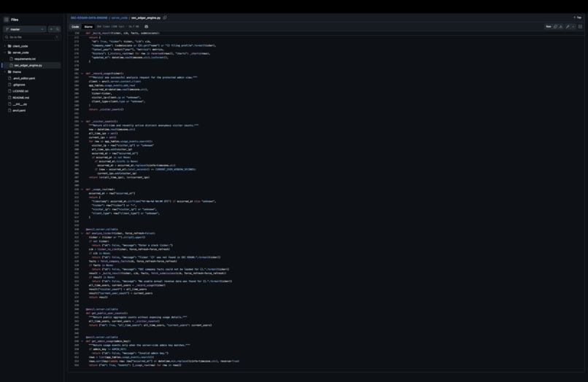Open LICENSE.txt file
This screenshot has height=382, width=588.
[x=20, y=91]
